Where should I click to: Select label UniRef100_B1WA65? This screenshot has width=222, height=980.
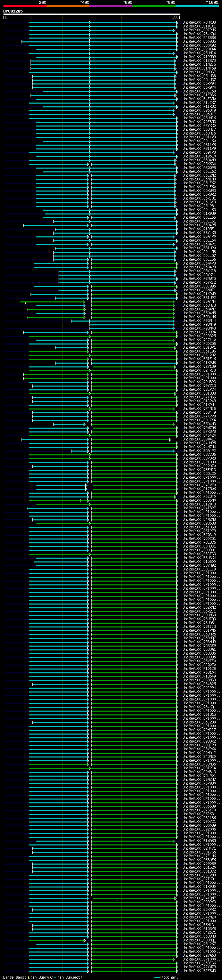[x=199, y=840]
